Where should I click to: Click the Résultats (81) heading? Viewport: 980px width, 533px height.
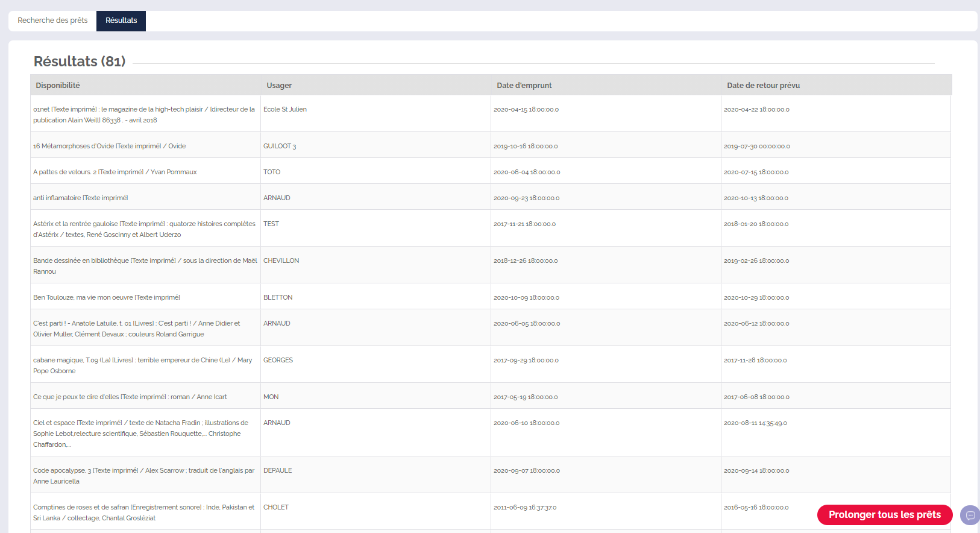(x=80, y=61)
